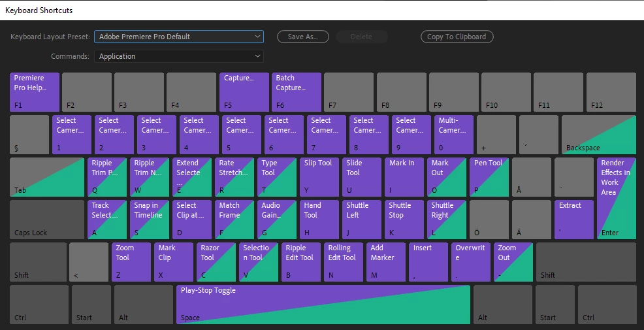Click the V key Selection Tool
Viewport: 644px width, 330px height.
[x=259, y=262]
